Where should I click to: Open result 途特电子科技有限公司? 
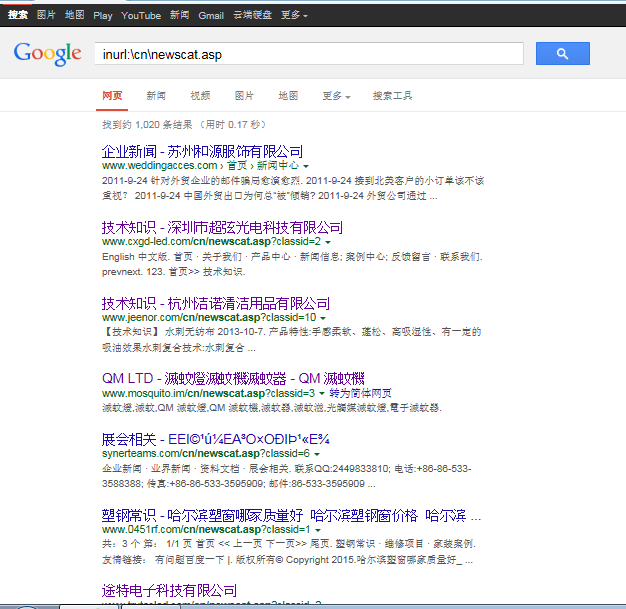(169, 590)
